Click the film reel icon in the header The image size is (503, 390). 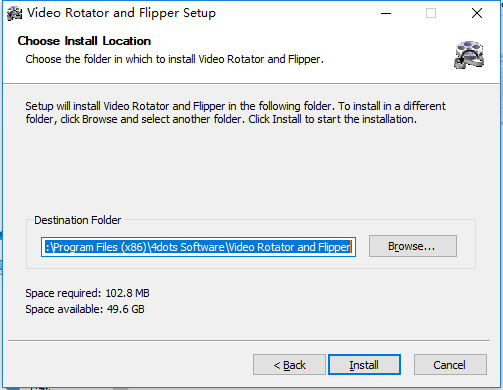(x=469, y=55)
